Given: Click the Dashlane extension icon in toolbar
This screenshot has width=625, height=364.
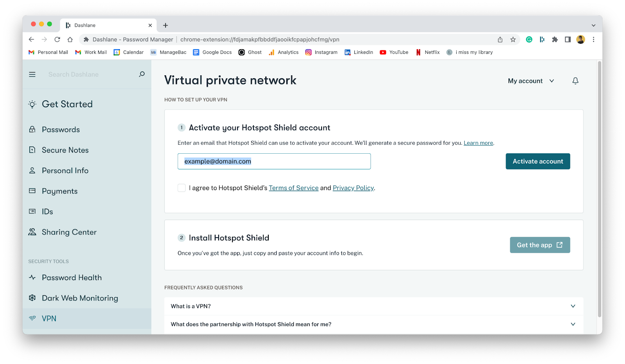Looking at the screenshot, I should click(542, 39).
